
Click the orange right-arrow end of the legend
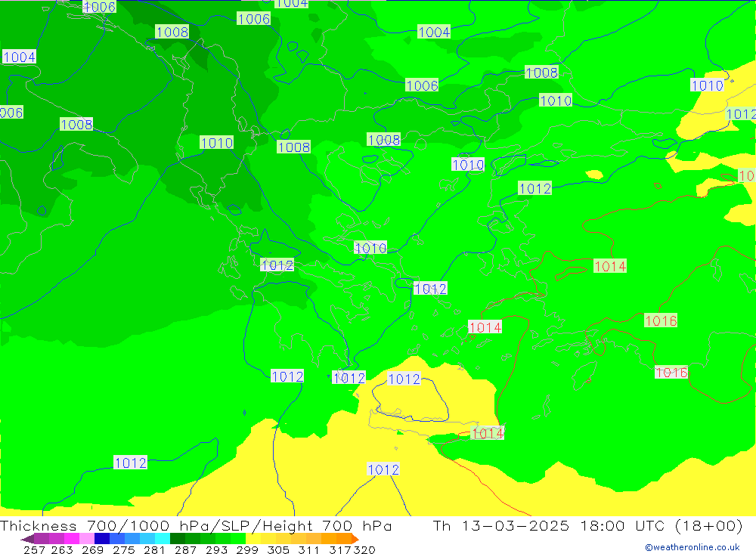click(355, 539)
